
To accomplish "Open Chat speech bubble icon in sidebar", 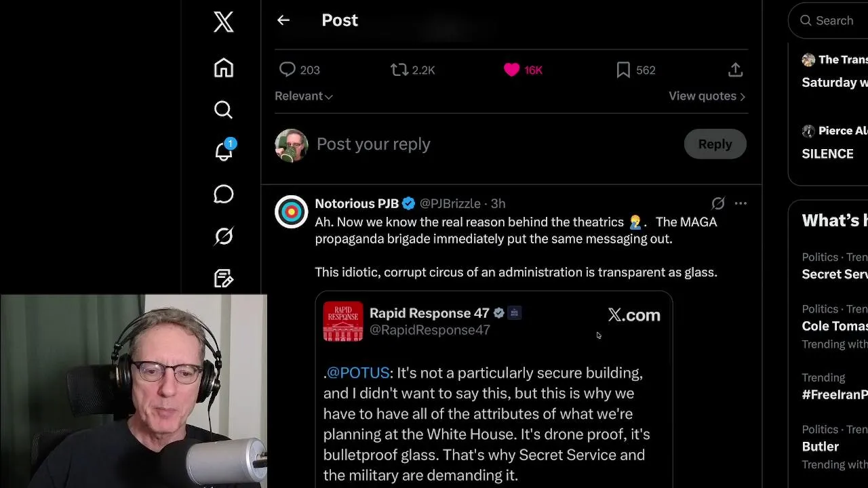I will tap(223, 194).
